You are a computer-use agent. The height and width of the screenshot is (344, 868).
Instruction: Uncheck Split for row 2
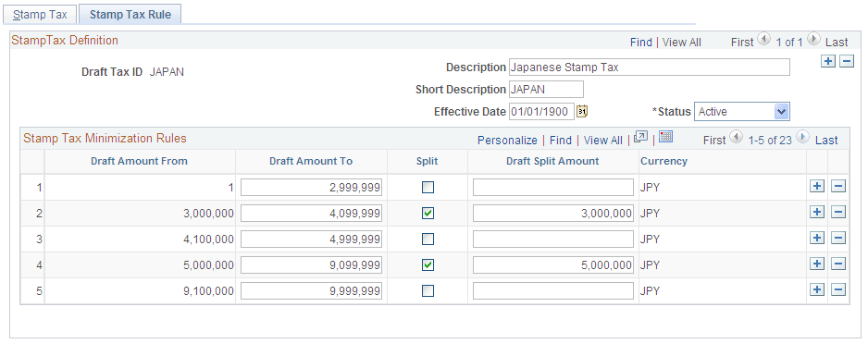[428, 214]
